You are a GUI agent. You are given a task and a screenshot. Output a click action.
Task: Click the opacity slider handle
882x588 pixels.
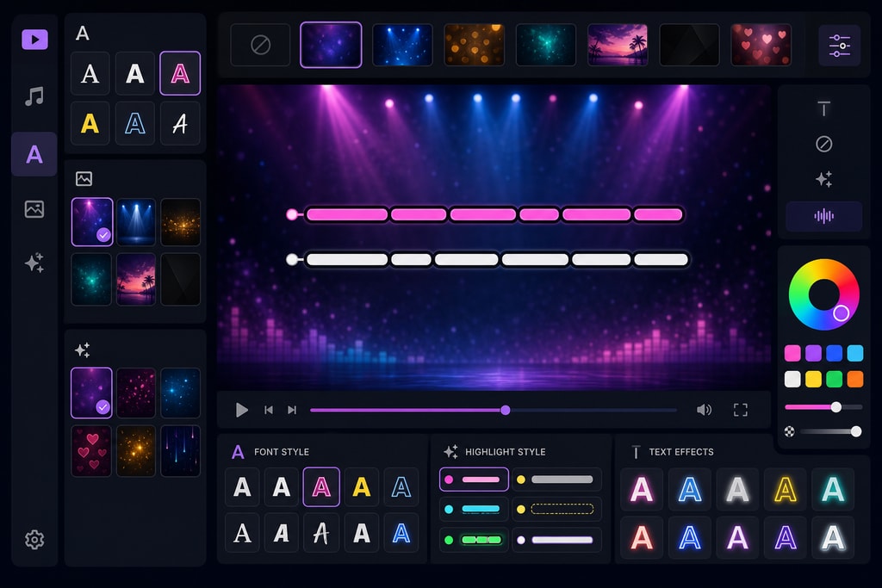coord(856,431)
